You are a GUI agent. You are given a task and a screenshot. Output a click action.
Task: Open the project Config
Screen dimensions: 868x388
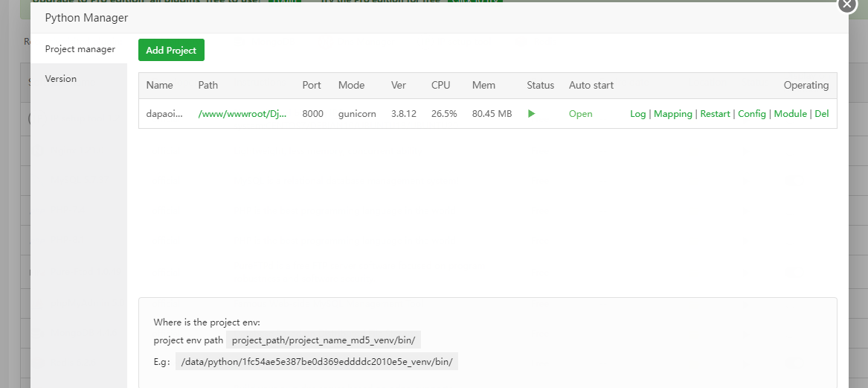tap(752, 114)
